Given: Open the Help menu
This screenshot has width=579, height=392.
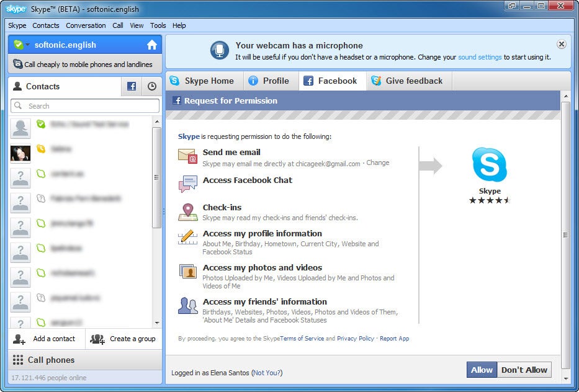Looking at the screenshot, I should [x=179, y=25].
